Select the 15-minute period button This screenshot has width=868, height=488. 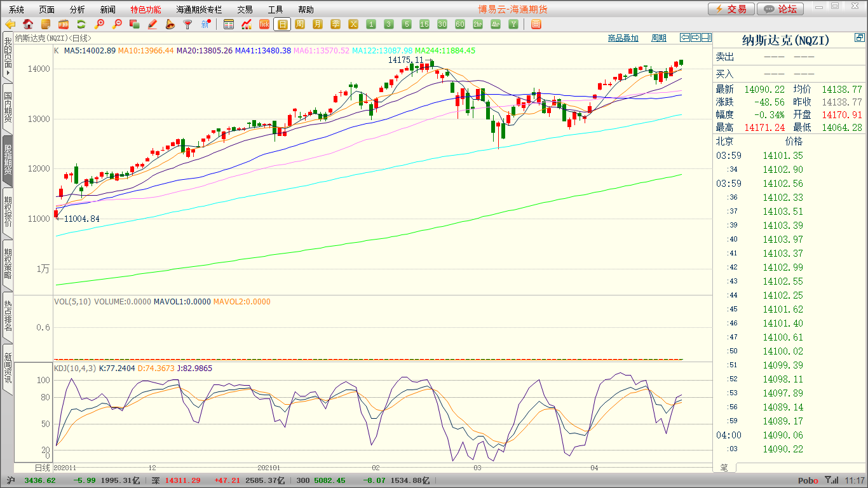click(x=424, y=24)
